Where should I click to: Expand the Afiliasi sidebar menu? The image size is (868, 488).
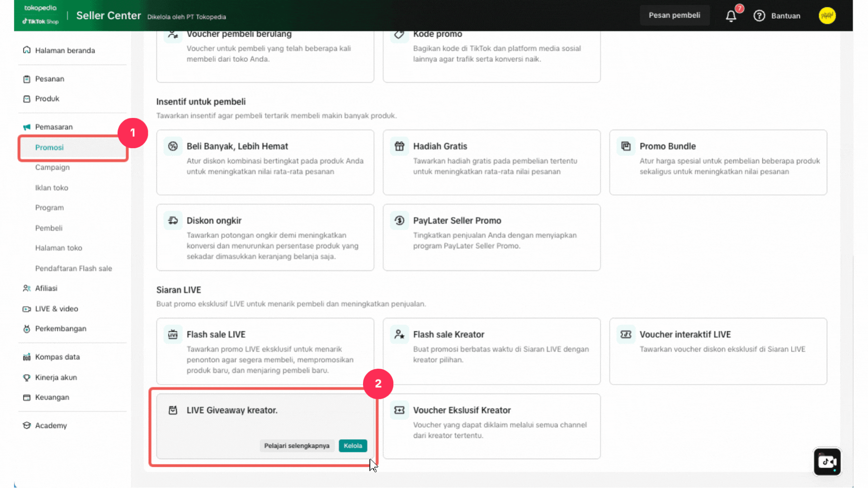(x=46, y=288)
